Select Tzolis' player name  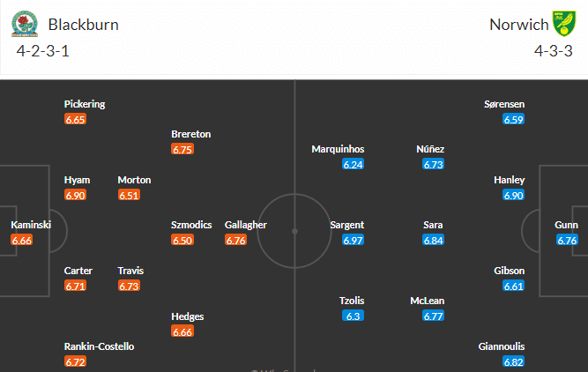(x=353, y=301)
